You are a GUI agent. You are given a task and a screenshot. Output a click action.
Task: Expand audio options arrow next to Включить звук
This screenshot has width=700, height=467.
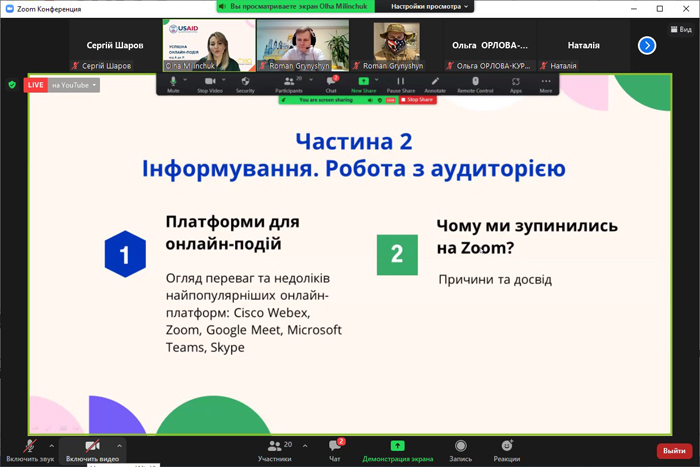pyautogui.click(x=51, y=446)
